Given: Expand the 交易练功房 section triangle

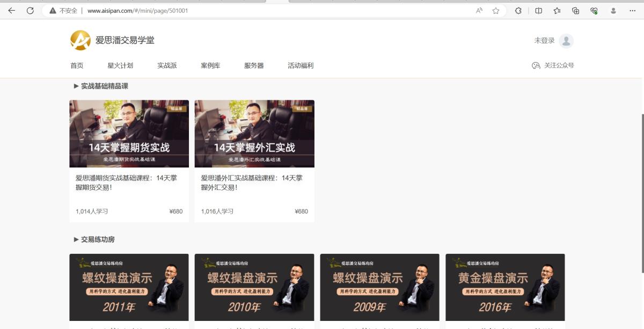Looking at the screenshot, I should coord(75,239).
